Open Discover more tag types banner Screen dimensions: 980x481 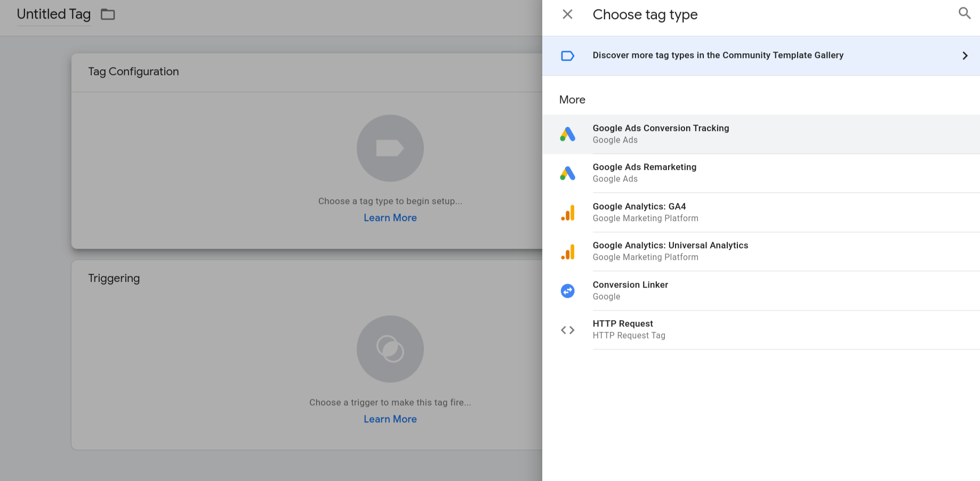(x=718, y=55)
